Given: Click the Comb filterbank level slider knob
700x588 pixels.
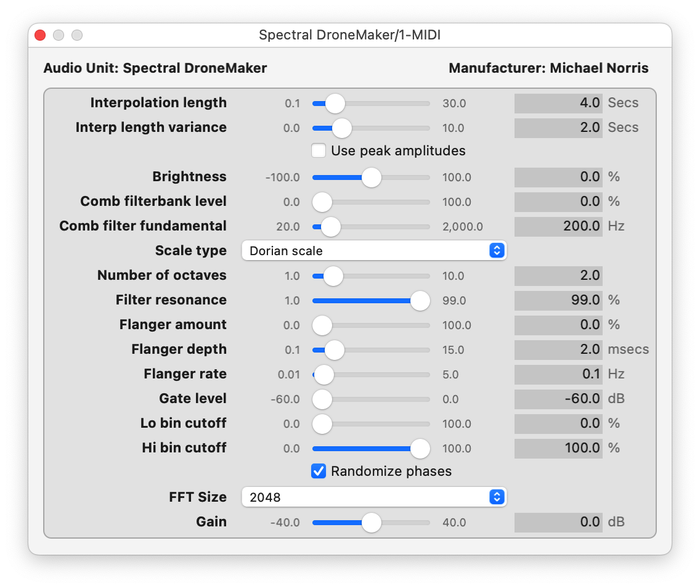Looking at the screenshot, I should pos(322,202).
